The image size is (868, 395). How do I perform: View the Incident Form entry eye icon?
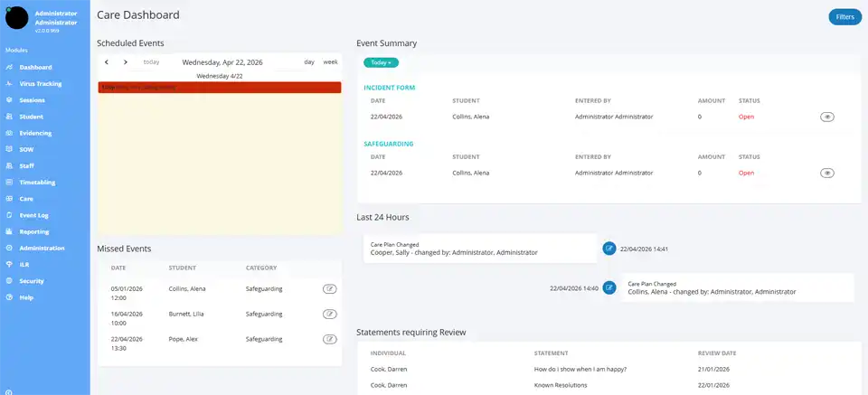point(827,117)
